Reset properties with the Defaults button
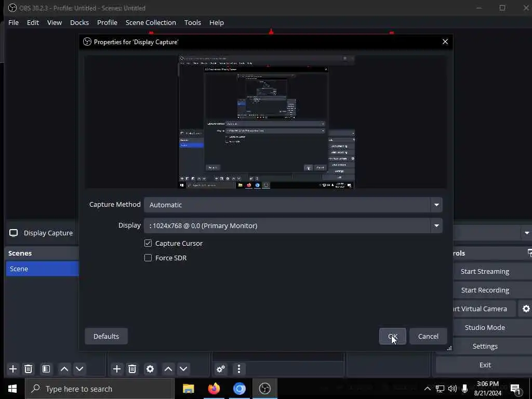 coord(106,336)
